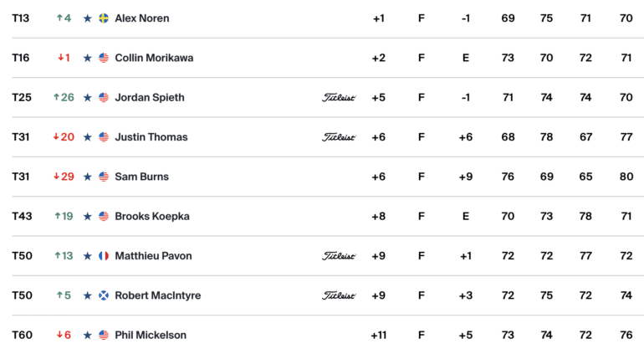
Task: Open Phil Mickelson's player profile
Action: pyautogui.click(x=151, y=335)
